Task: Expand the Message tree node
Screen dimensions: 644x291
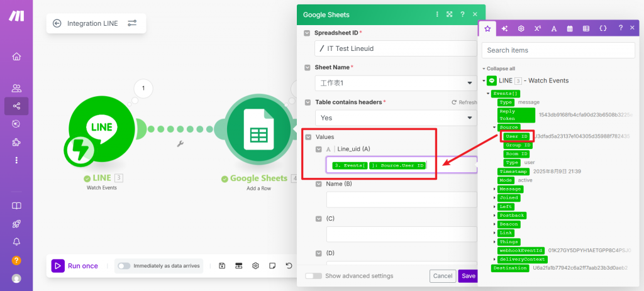Action: [x=494, y=189]
